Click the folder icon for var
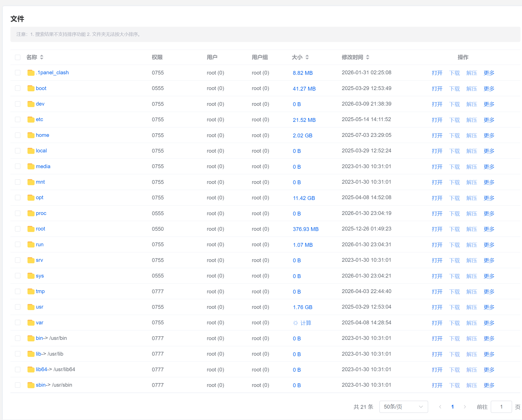The image size is (522, 420). (x=31, y=323)
